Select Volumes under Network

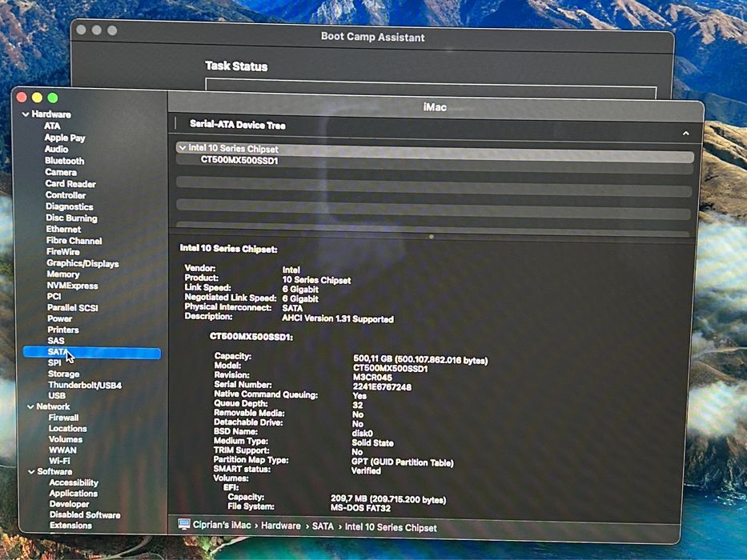(x=66, y=439)
